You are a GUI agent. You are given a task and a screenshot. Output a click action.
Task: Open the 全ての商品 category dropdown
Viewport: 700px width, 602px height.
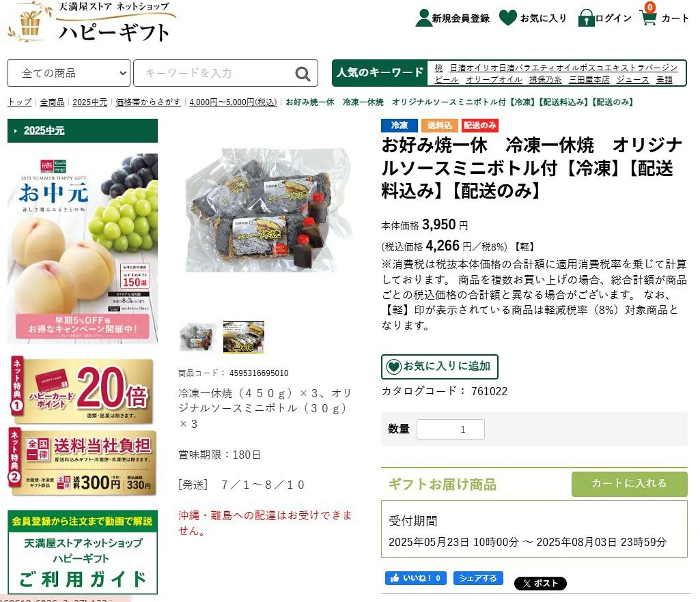point(69,73)
